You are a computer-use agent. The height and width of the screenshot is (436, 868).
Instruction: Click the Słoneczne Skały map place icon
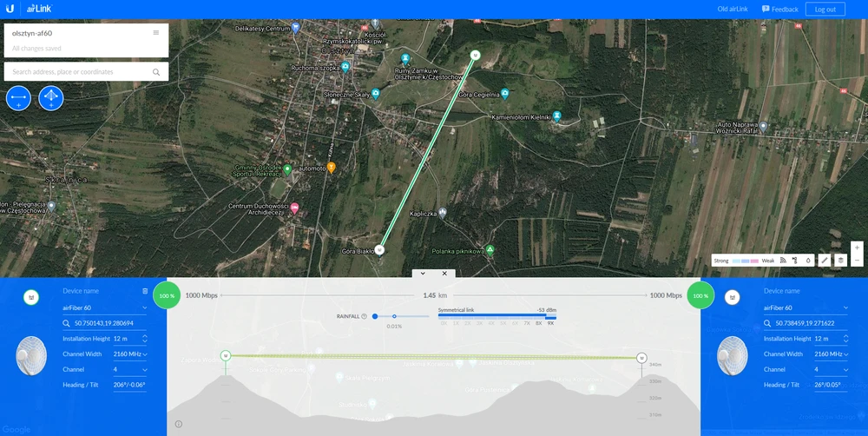[x=375, y=93]
